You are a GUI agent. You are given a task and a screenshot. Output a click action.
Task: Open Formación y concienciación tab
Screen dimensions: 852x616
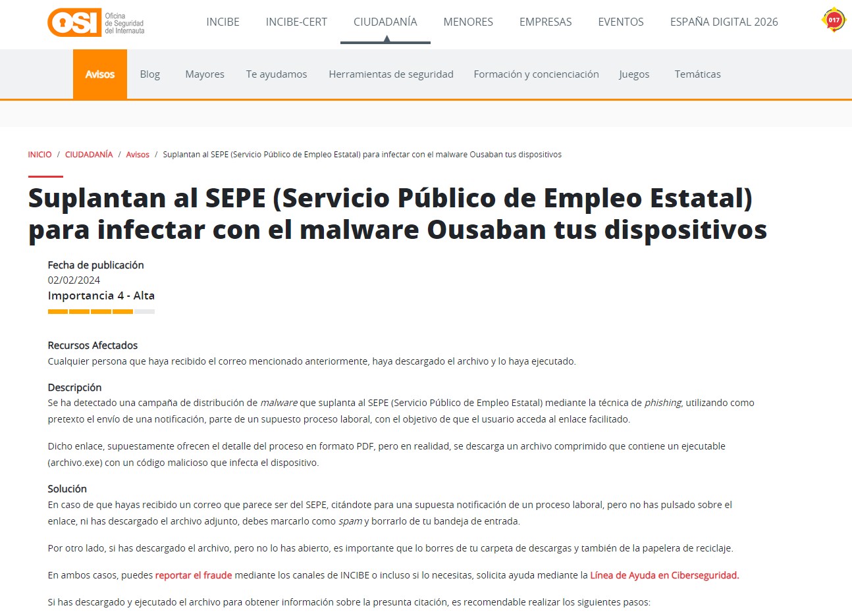[536, 74]
